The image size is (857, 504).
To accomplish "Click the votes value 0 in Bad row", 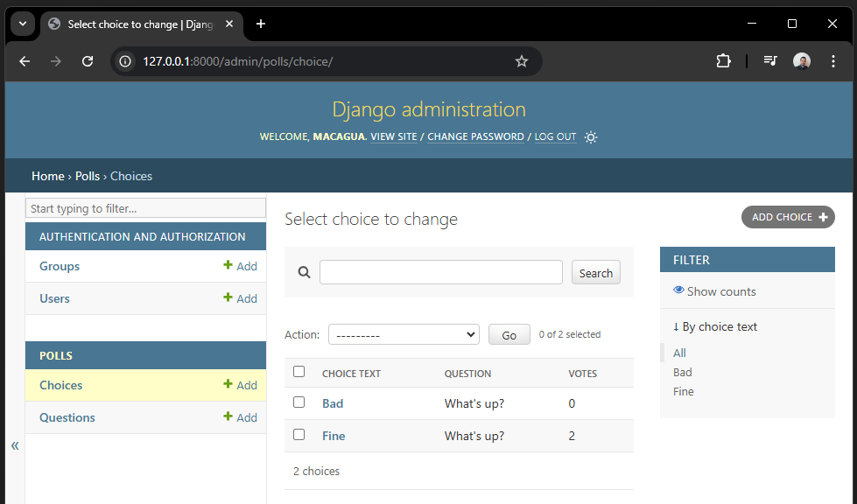I will [x=572, y=403].
